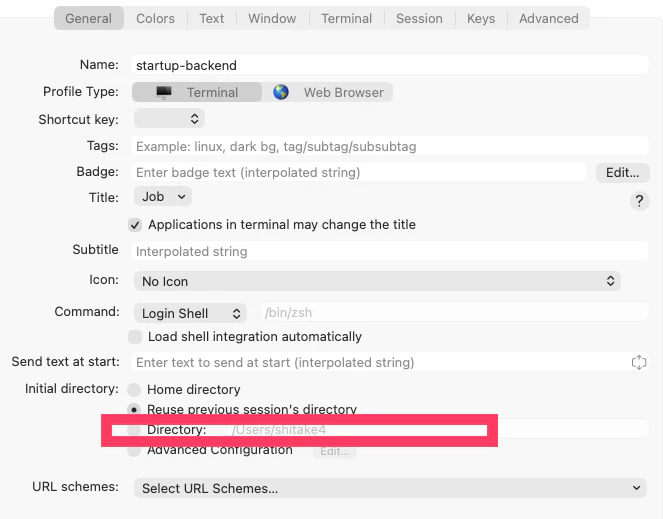
Task: Open the Icon dropdown showing No Icon
Action: point(377,281)
